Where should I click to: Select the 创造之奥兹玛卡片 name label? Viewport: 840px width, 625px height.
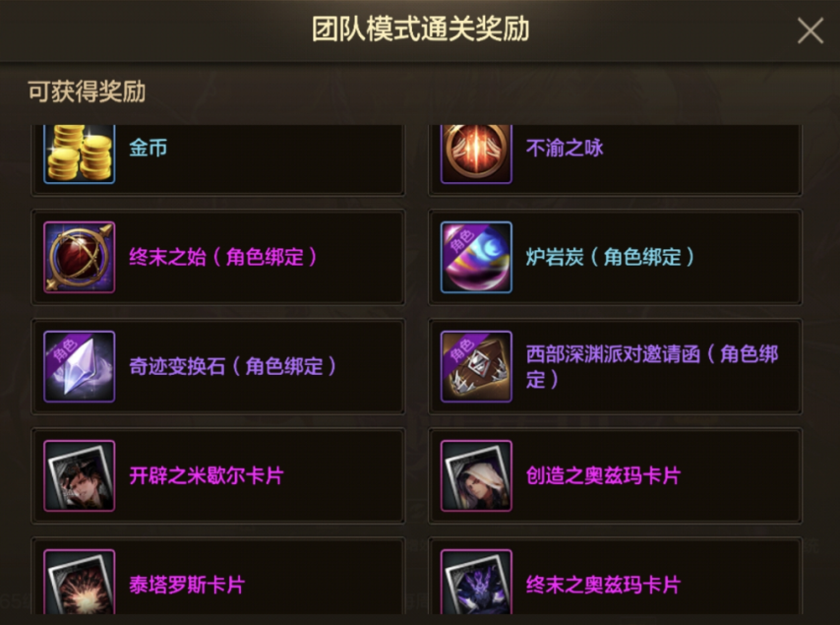(x=603, y=476)
